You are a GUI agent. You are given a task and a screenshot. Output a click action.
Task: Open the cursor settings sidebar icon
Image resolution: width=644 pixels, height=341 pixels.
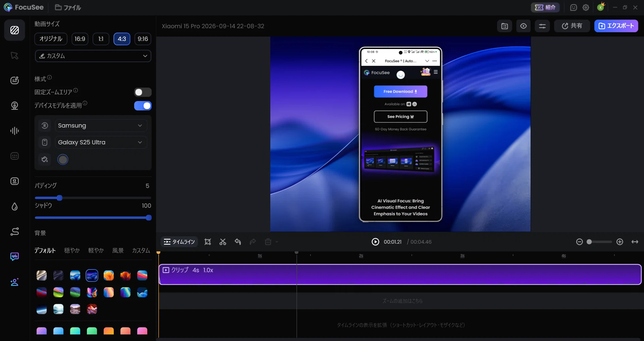tap(14, 55)
